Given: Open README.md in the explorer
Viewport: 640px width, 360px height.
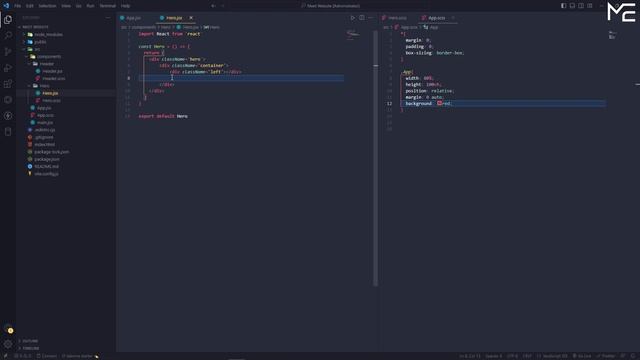Looking at the screenshot, I should (x=46, y=167).
